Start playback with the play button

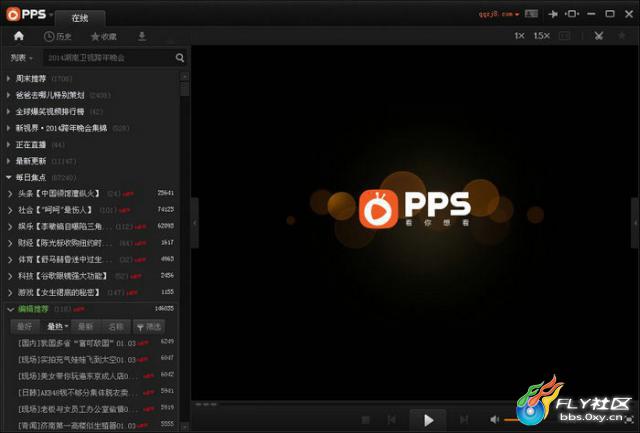pos(428,420)
